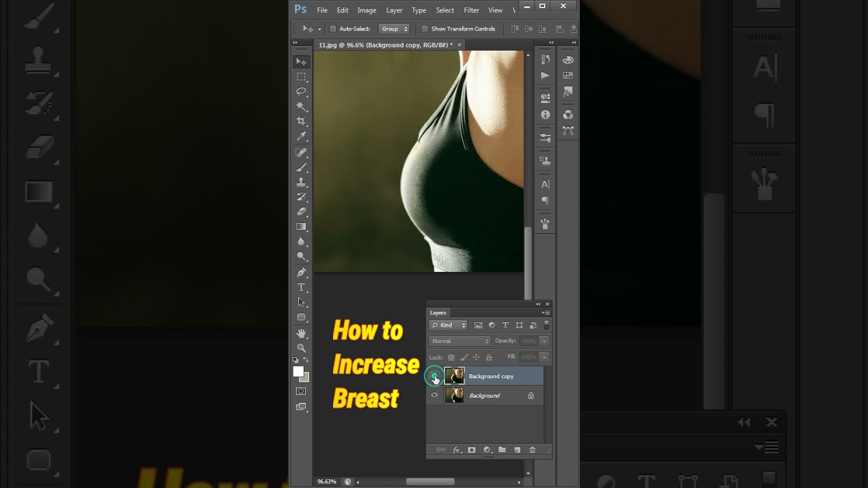Select the Lasso tool
The height and width of the screenshot is (488, 868).
(x=302, y=91)
